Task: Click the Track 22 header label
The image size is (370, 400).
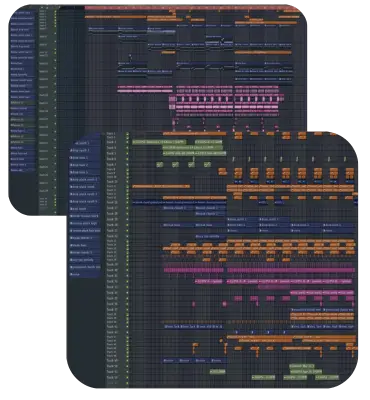Action: [112, 236]
